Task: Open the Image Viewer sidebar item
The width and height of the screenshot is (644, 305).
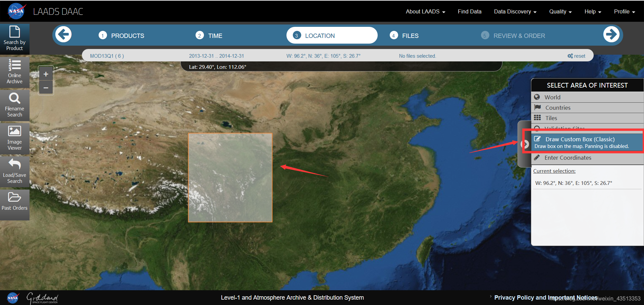Action: point(15,139)
